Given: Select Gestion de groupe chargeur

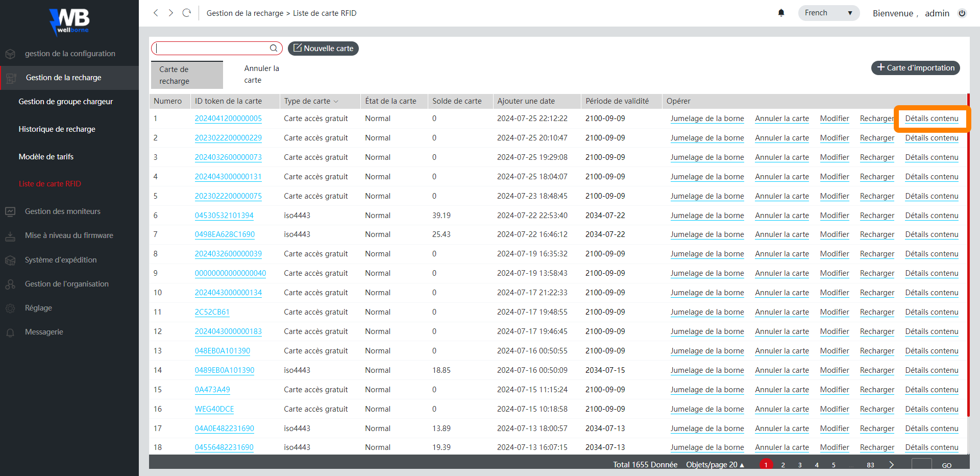Looking at the screenshot, I should (66, 102).
